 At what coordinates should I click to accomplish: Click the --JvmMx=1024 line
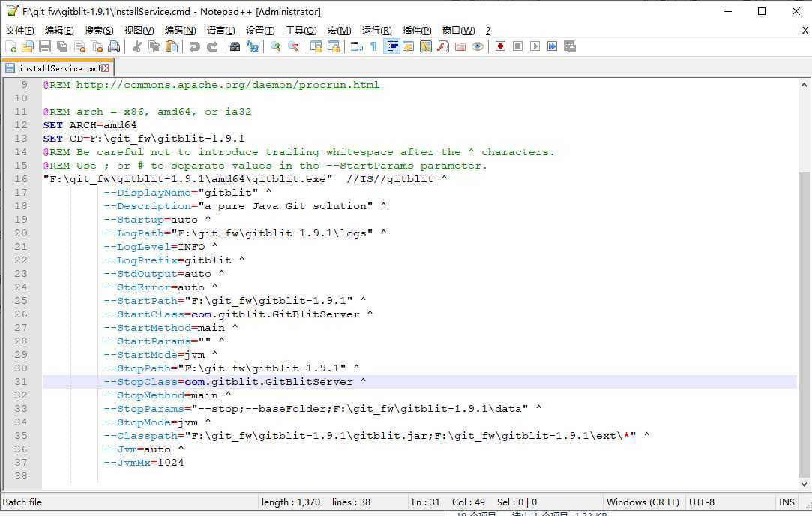pos(143,462)
